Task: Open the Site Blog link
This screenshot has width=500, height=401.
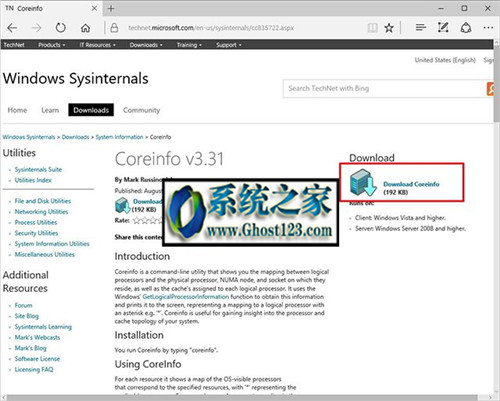Action: pyautogui.click(x=27, y=316)
